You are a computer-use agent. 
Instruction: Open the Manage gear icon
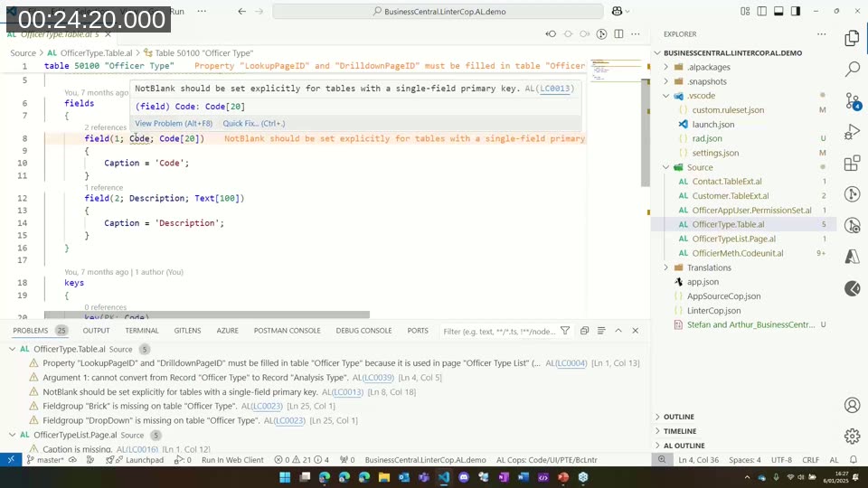[x=852, y=436]
